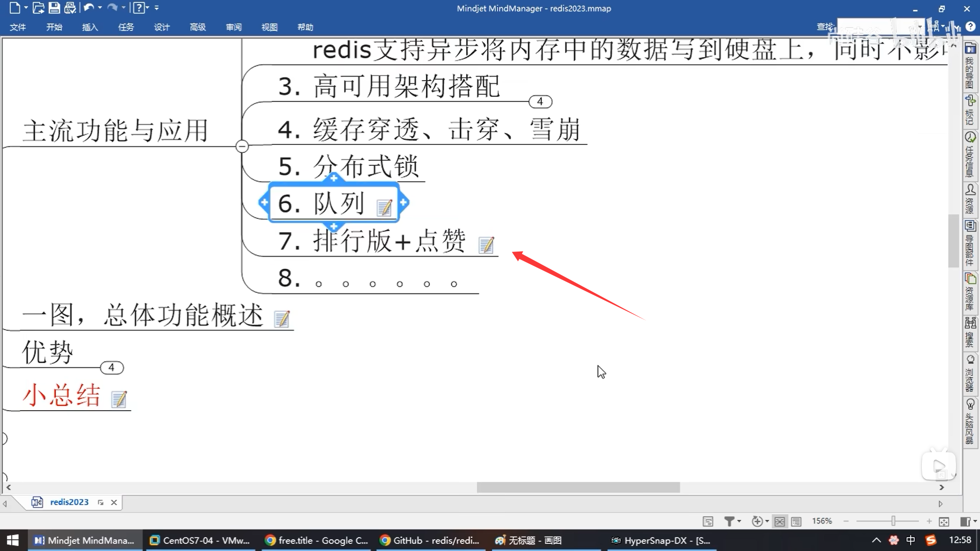Collapse the 主流功能与应用 branch
This screenshot has height=551, width=980.
pyautogui.click(x=242, y=146)
